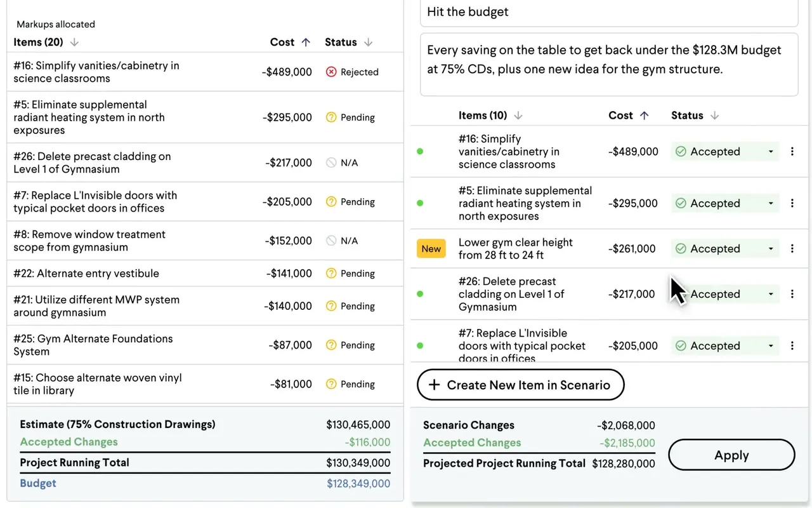The height and width of the screenshot is (508, 812).
Task: Select row #21: Utilize different MWP system
Action: tap(205, 306)
